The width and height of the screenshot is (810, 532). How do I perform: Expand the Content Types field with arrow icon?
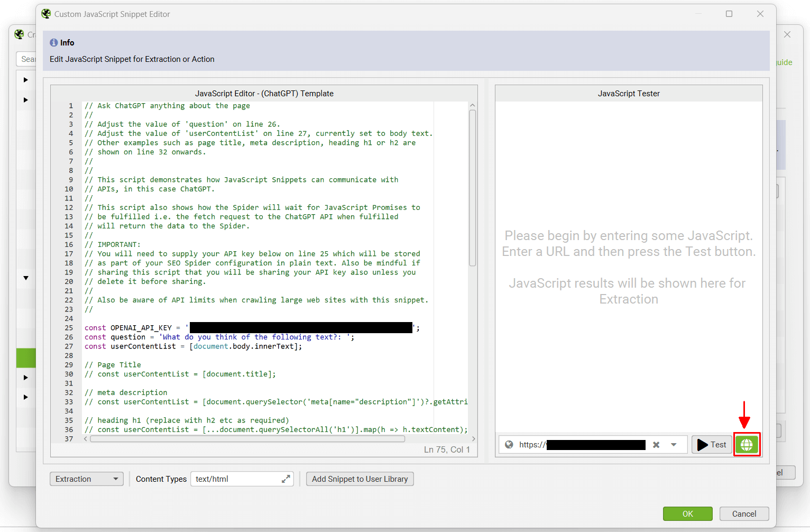(x=286, y=479)
